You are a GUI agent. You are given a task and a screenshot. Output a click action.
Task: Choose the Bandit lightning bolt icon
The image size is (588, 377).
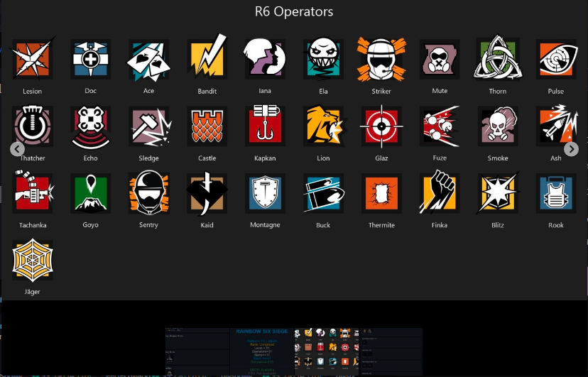[207, 59]
